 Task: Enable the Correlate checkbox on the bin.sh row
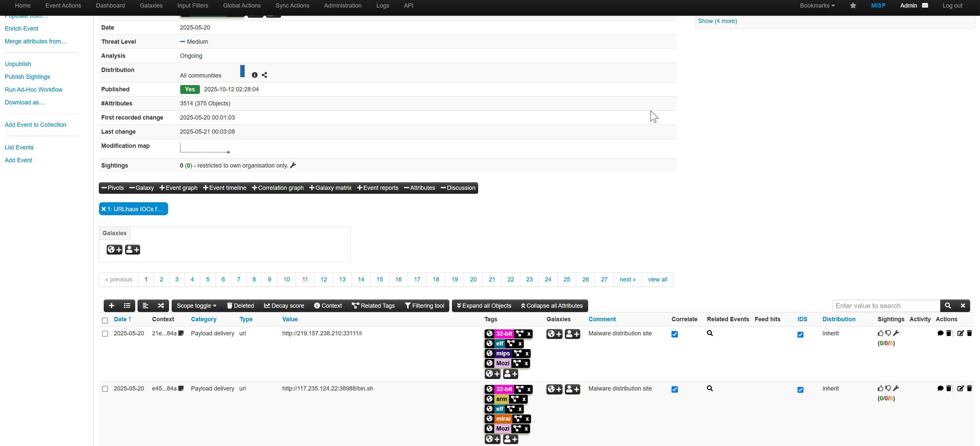point(674,389)
